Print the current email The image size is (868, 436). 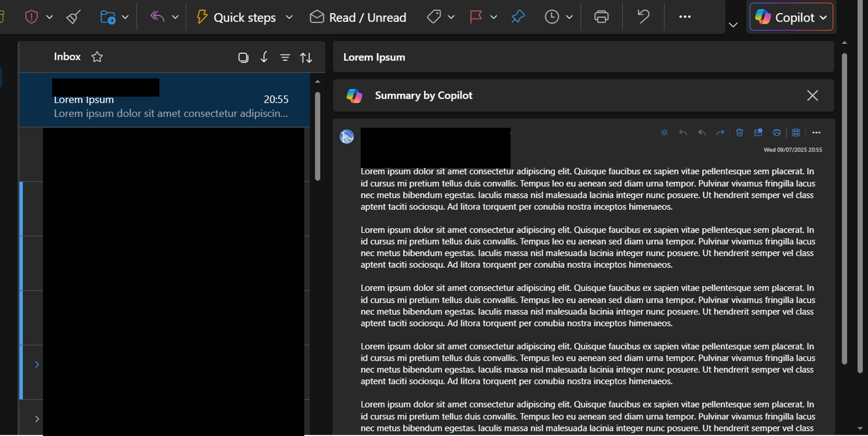pos(602,16)
